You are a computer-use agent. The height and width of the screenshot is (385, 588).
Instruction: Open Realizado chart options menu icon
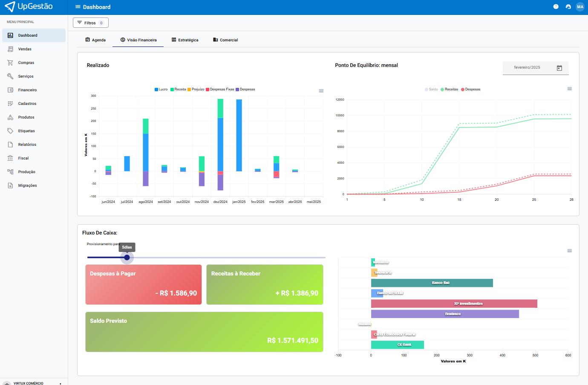pos(321,91)
